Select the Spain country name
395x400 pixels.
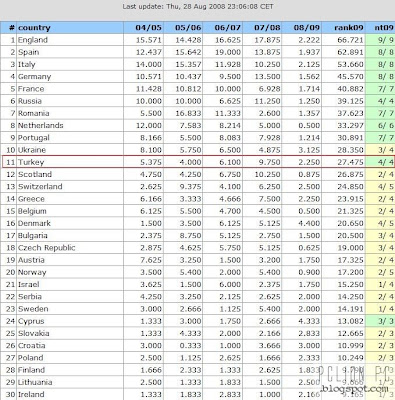tap(28, 52)
